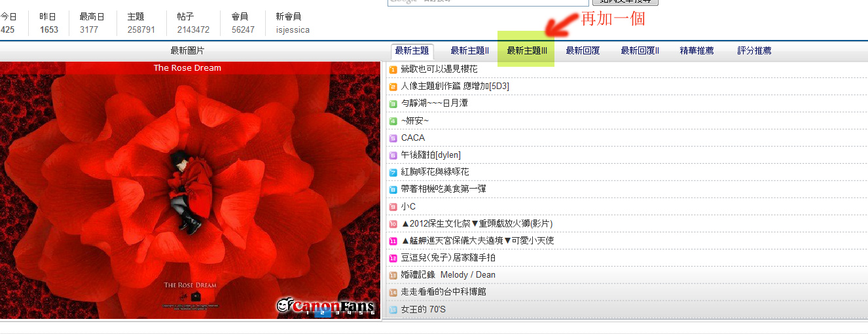Open the thread 艋舺進天宮保儀大夫遶境可愛小天使
The image size is (868, 334).
tap(477, 240)
